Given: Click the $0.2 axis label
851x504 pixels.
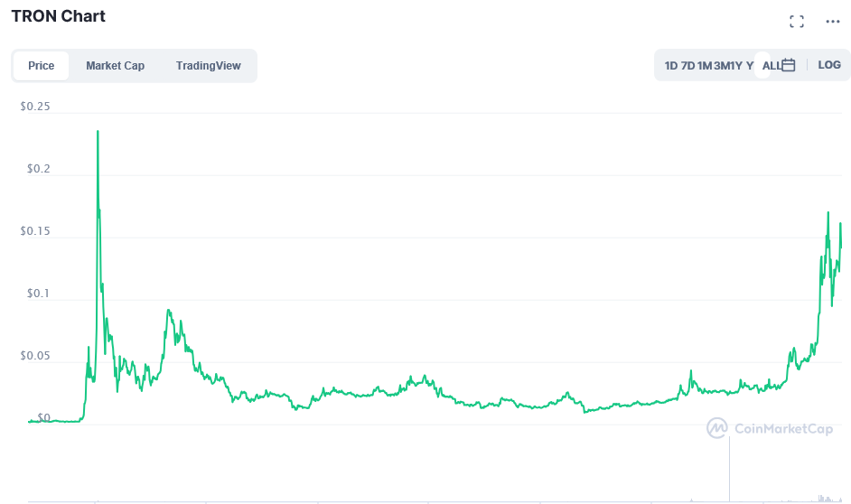Looking at the screenshot, I should tap(39, 169).
